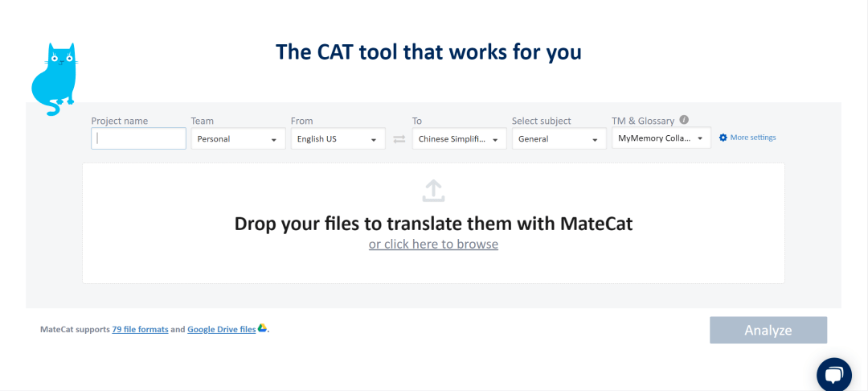Image resolution: width=868 pixels, height=391 pixels.
Task: Click the Personal team dropdown arrow
Action: (274, 139)
